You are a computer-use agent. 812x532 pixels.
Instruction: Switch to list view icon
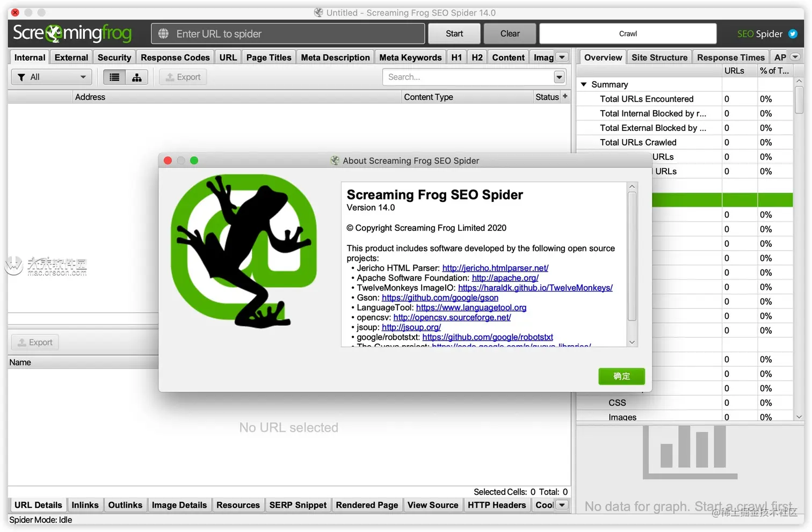[114, 77]
